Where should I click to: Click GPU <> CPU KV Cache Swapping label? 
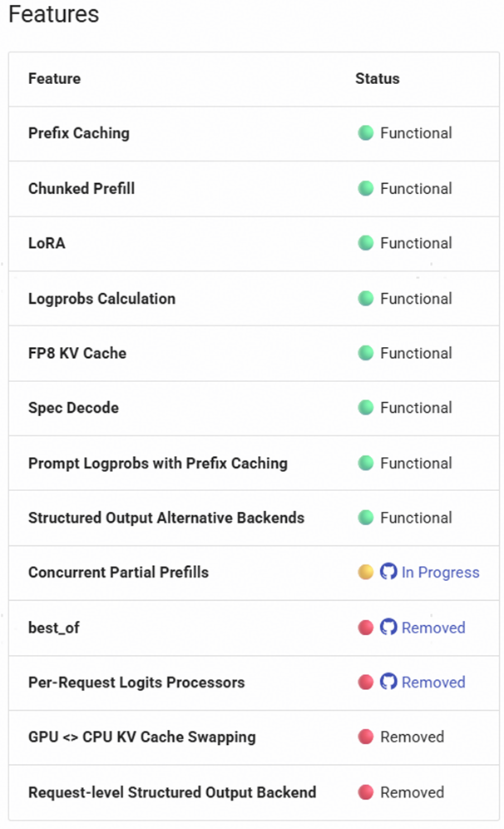pyautogui.click(x=141, y=737)
